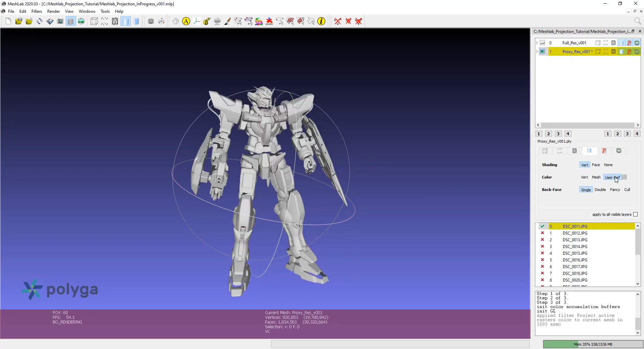Click the rightmost preset button 4
Viewport: 644px width, 349px height.
637,134
